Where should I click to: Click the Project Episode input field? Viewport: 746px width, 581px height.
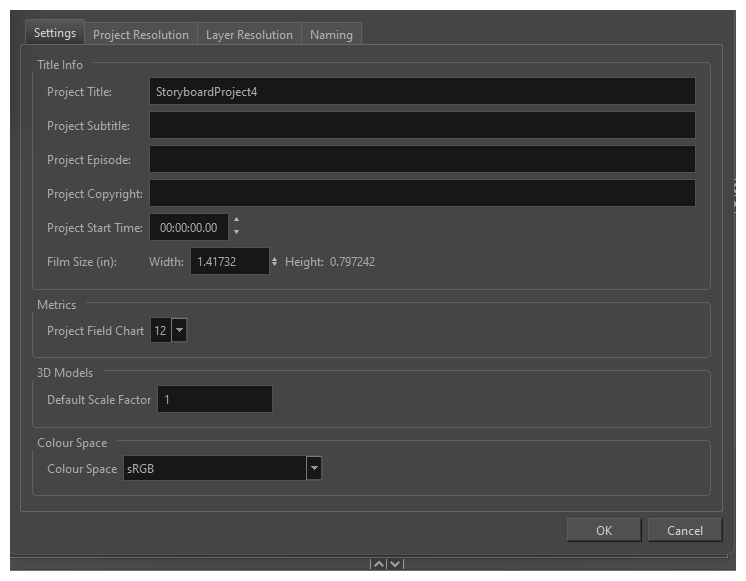click(422, 159)
